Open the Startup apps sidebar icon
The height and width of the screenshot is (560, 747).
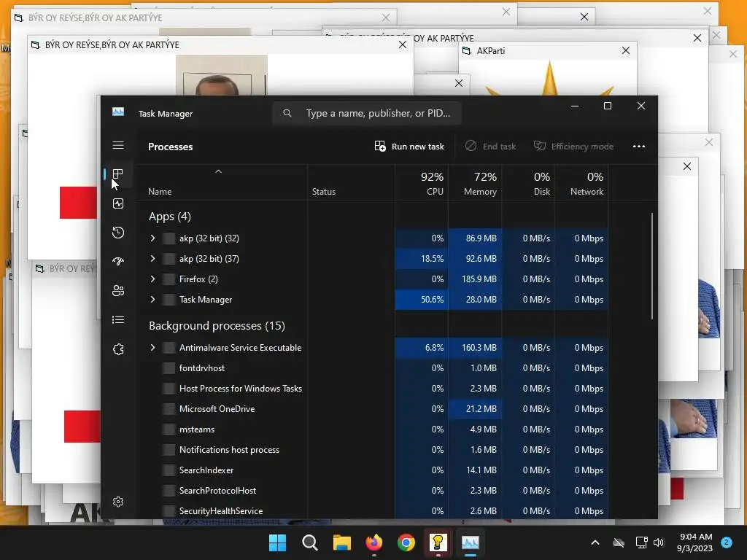(x=118, y=262)
